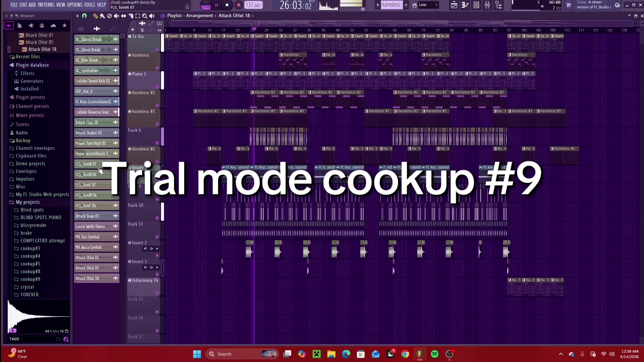The width and height of the screenshot is (644, 362).
Task: Click the tempo field showing 137.000
Action: [253, 5]
